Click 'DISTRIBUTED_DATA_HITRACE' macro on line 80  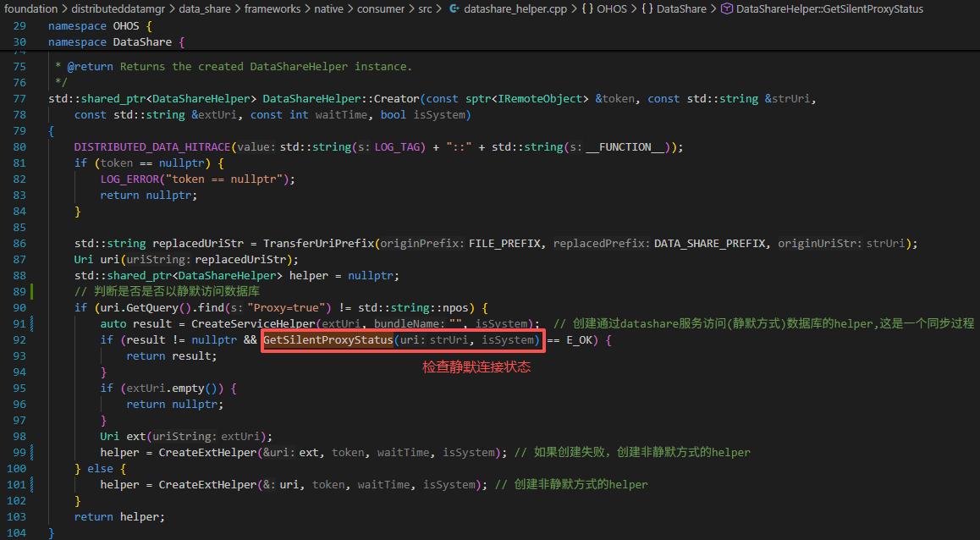[x=152, y=147]
